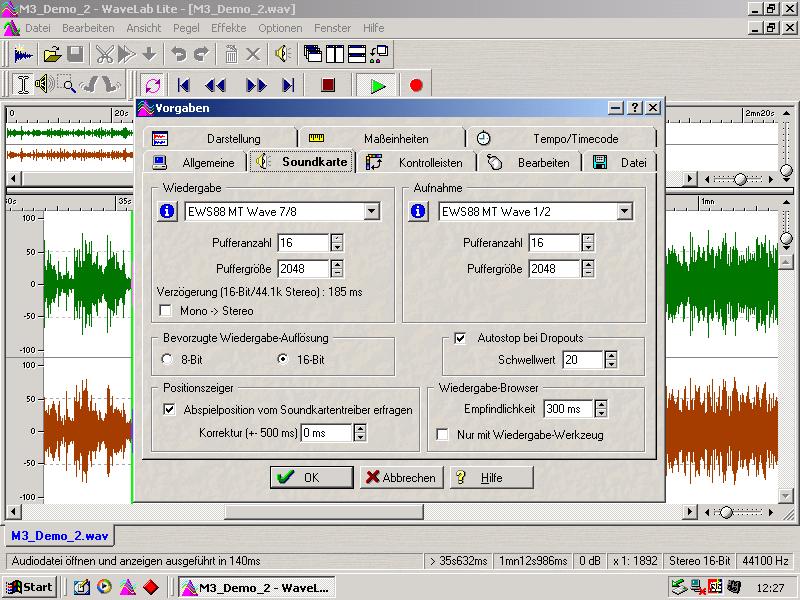The width and height of the screenshot is (800, 600).
Task: Undo the last action with the toolbar arrow
Action: [x=179, y=54]
